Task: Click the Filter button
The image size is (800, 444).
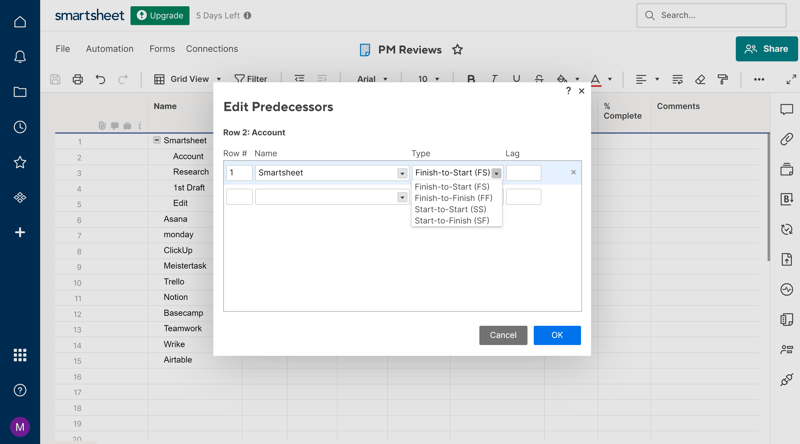Action: pyautogui.click(x=251, y=79)
